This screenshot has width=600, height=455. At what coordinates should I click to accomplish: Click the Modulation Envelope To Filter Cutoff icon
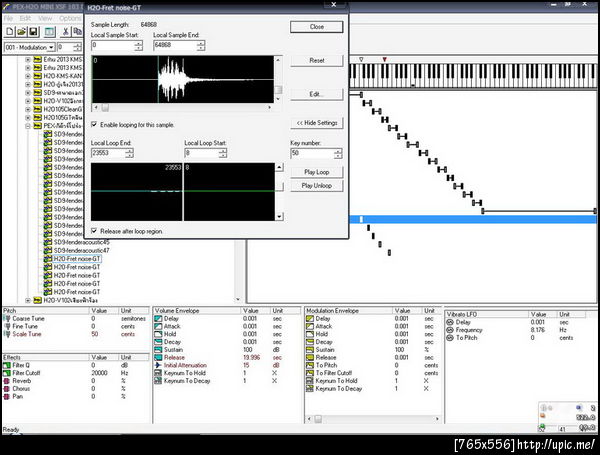click(x=310, y=373)
